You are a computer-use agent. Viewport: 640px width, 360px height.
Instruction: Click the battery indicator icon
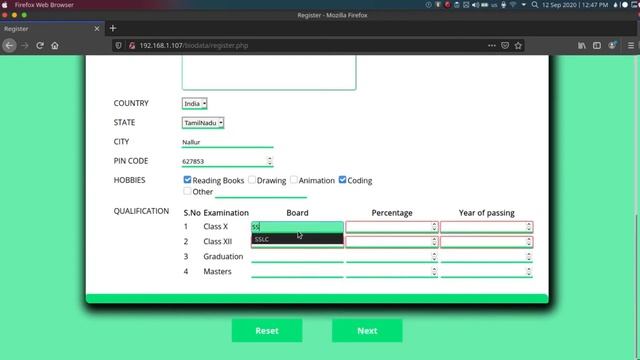484,5
